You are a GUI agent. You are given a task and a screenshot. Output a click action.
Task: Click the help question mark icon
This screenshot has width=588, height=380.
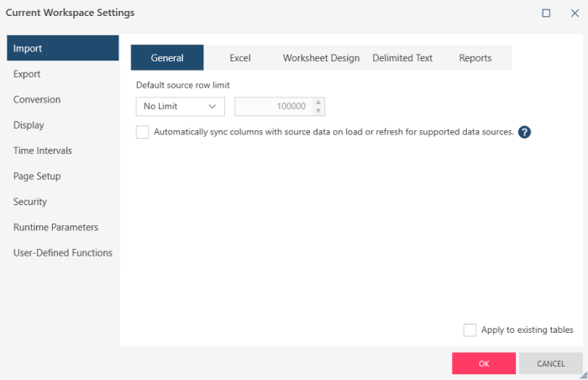tap(524, 132)
